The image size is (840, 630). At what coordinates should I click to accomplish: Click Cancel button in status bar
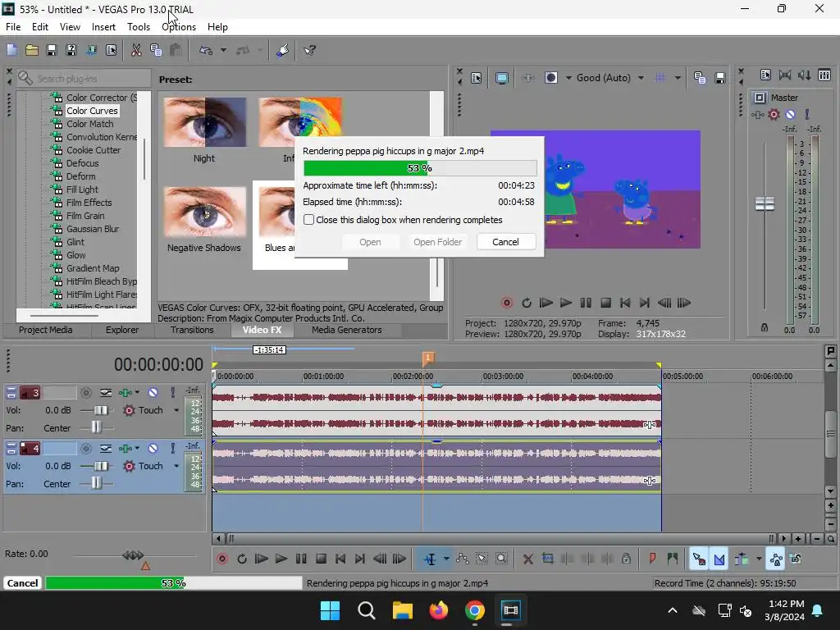coord(22,583)
